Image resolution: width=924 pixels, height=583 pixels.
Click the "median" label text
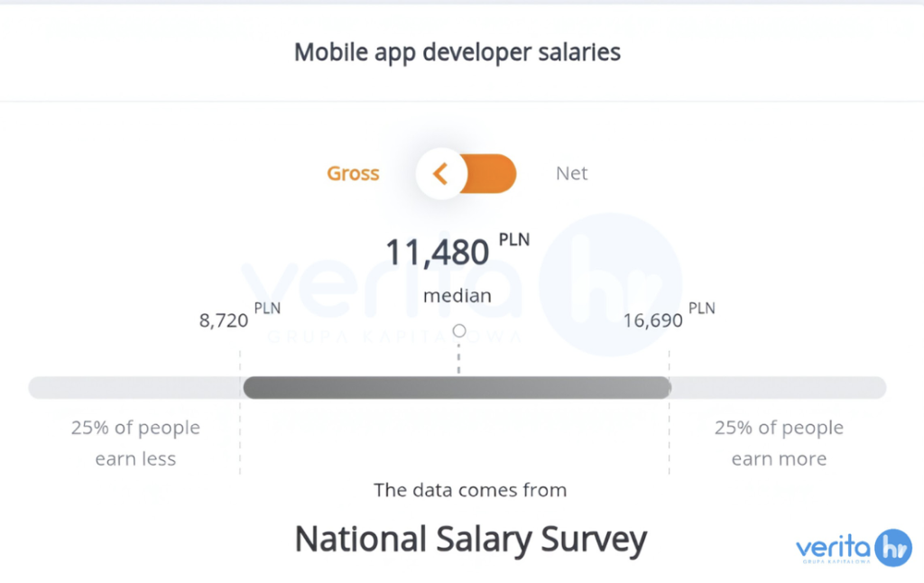[x=457, y=296]
